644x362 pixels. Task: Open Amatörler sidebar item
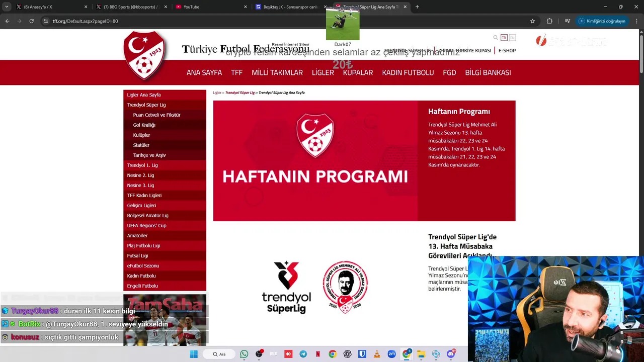click(x=165, y=235)
